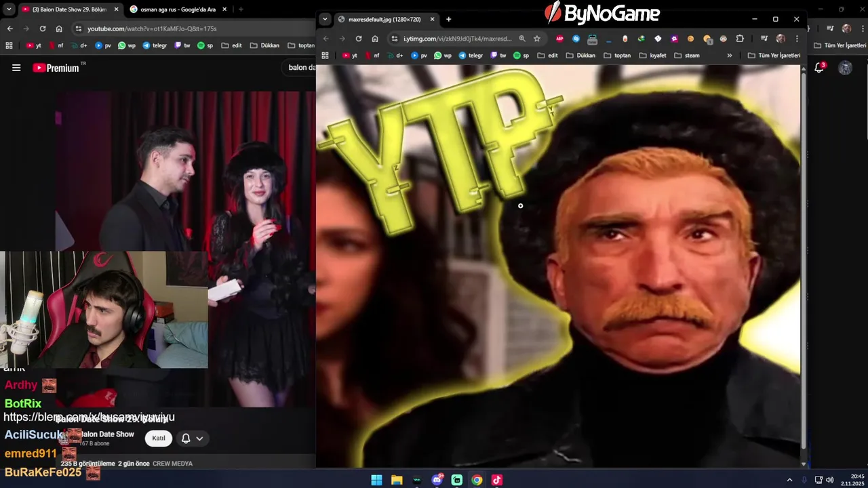
Task: Open Chrome three-dot menu in front window
Action: pos(797,39)
